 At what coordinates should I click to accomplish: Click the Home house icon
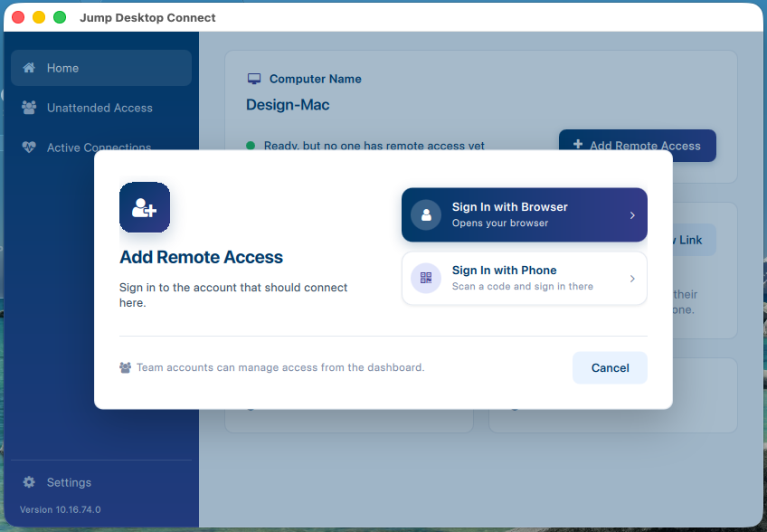(29, 68)
